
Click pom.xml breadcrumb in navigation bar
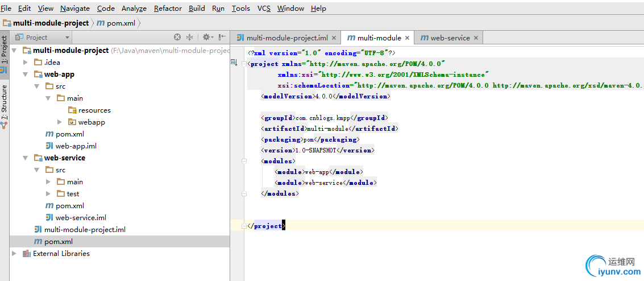116,23
